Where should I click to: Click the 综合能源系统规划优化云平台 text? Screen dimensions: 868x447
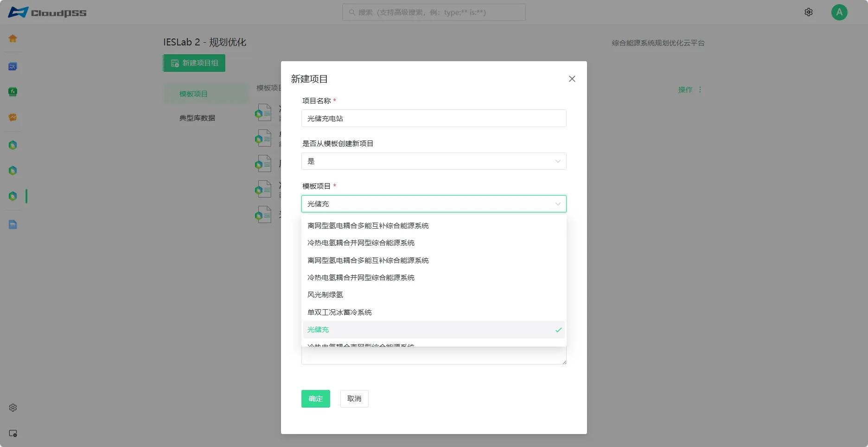coord(658,43)
